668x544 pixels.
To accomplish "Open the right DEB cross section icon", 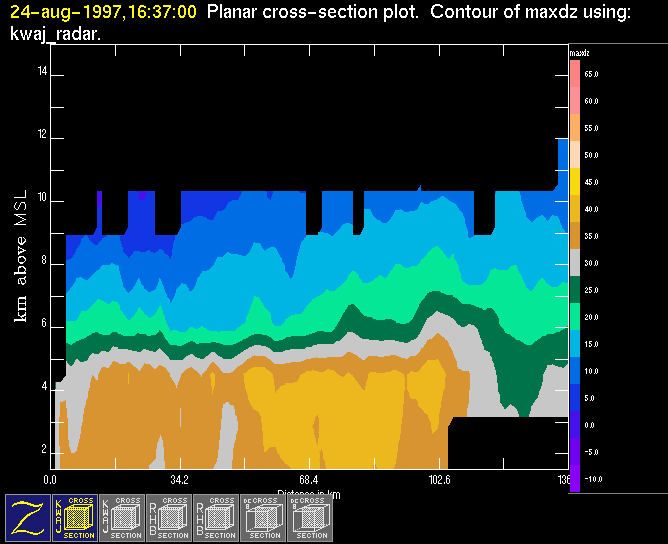I will click(x=310, y=517).
